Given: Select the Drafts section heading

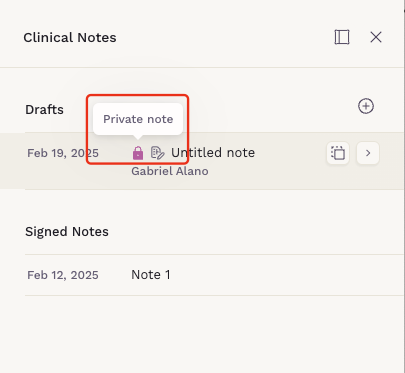Looking at the screenshot, I should point(44,110).
